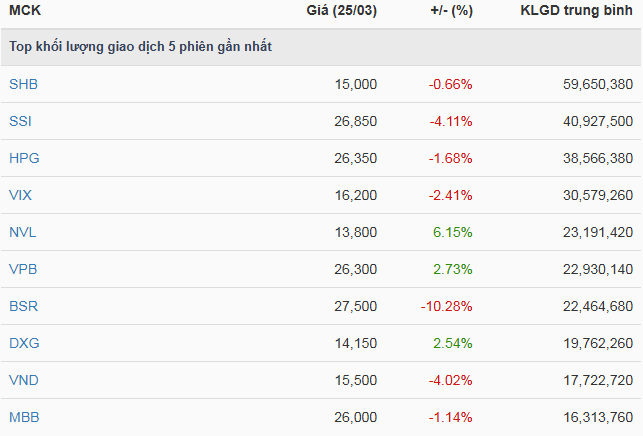The image size is (643, 436).
Task: Select the top 5-session trading volume section heading
Action: click(x=140, y=47)
